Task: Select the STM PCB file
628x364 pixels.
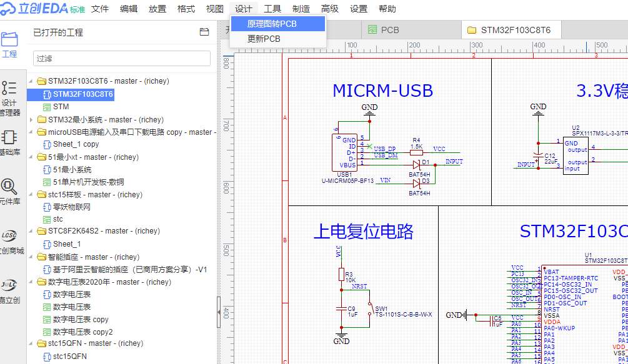Action: [61, 107]
